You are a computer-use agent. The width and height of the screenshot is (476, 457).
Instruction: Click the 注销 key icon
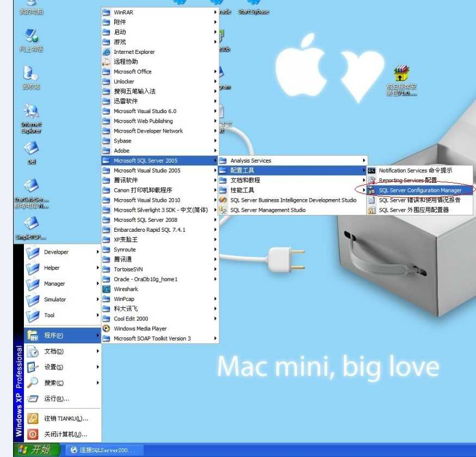pyautogui.click(x=33, y=418)
